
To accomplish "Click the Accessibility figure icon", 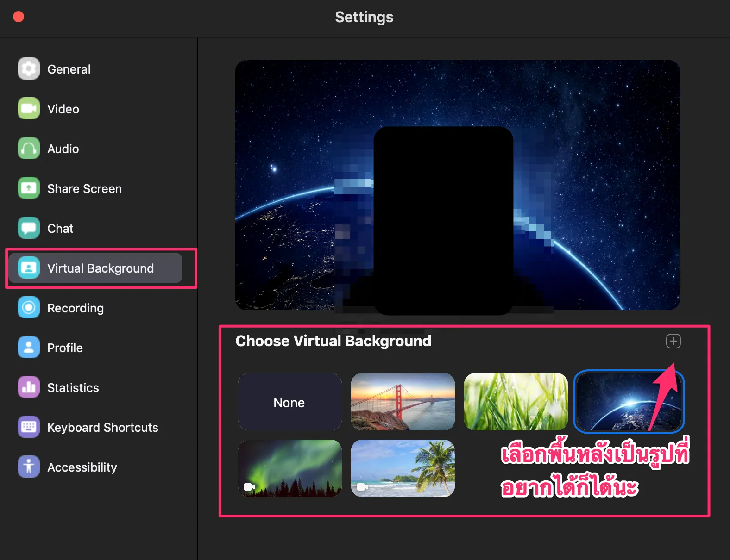I will tap(29, 467).
